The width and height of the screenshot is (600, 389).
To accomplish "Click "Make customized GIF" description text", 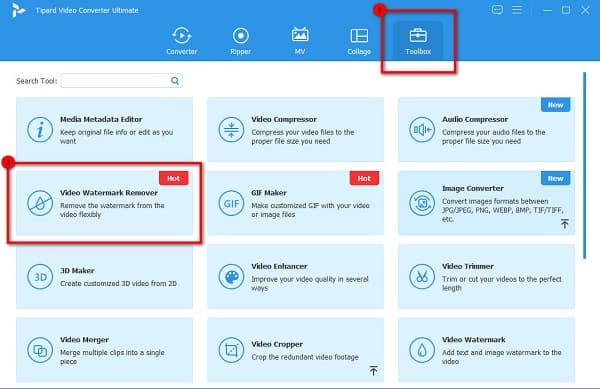I will point(310,210).
